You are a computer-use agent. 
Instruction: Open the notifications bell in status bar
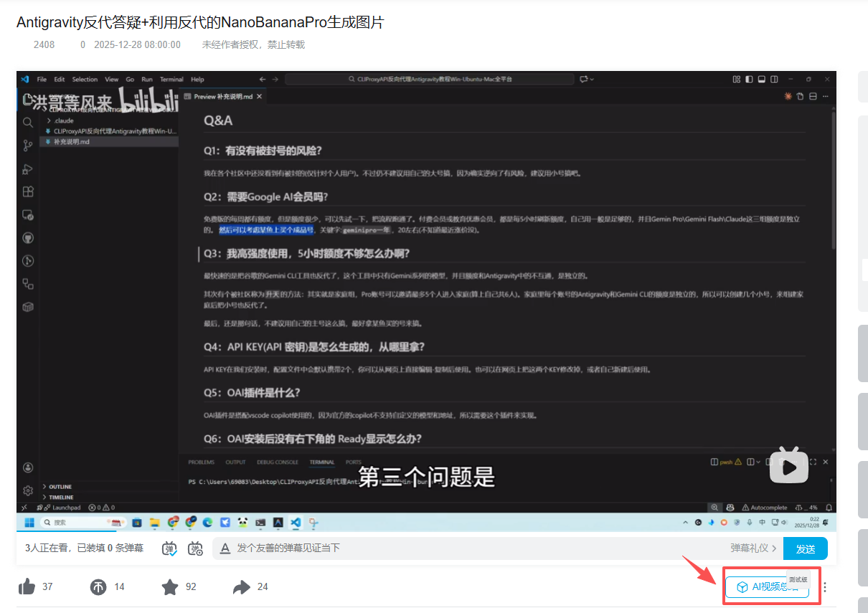click(x=829, y=508)
